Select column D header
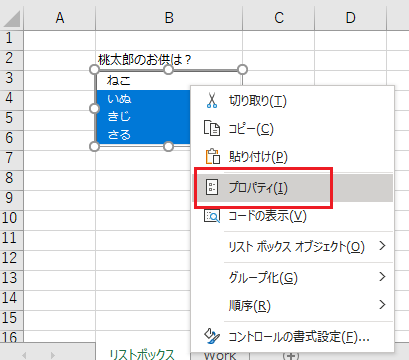The height and width of the screenshot is (360, 409). coord(351,17)
